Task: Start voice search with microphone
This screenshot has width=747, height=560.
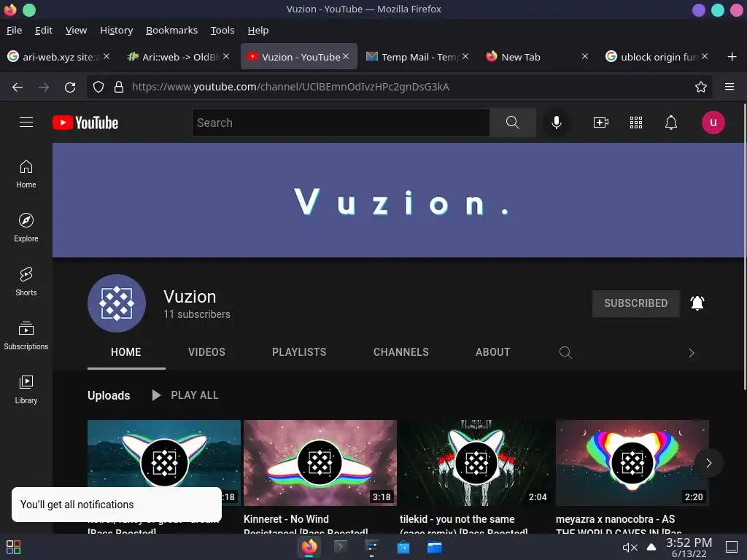Action: (x=556, y=122)
